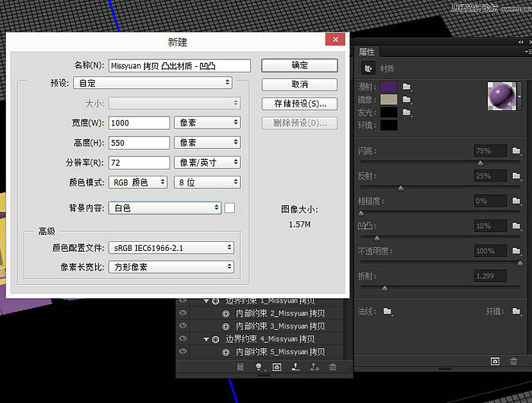The width and height of the screenshot is (532, 403).
Task: Open texture folder icon for 粗糙度 (roughness)
Action: [x=516, y=201]
